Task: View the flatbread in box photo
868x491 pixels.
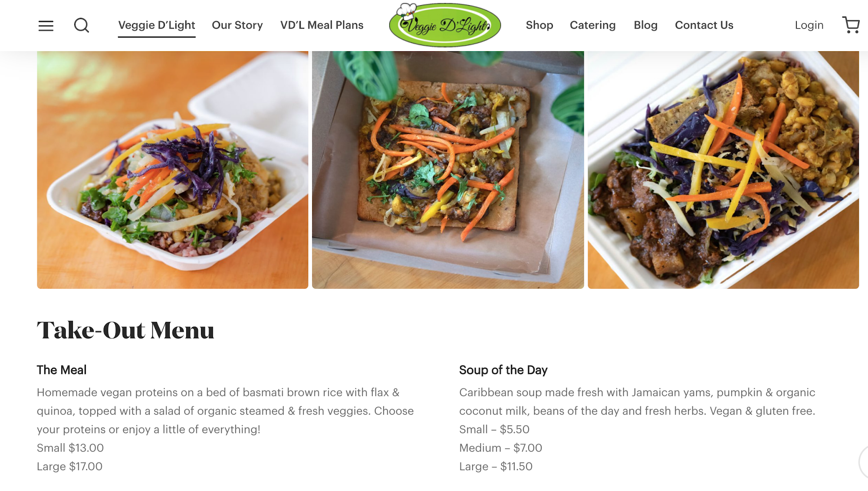Action: pos(448,170)
